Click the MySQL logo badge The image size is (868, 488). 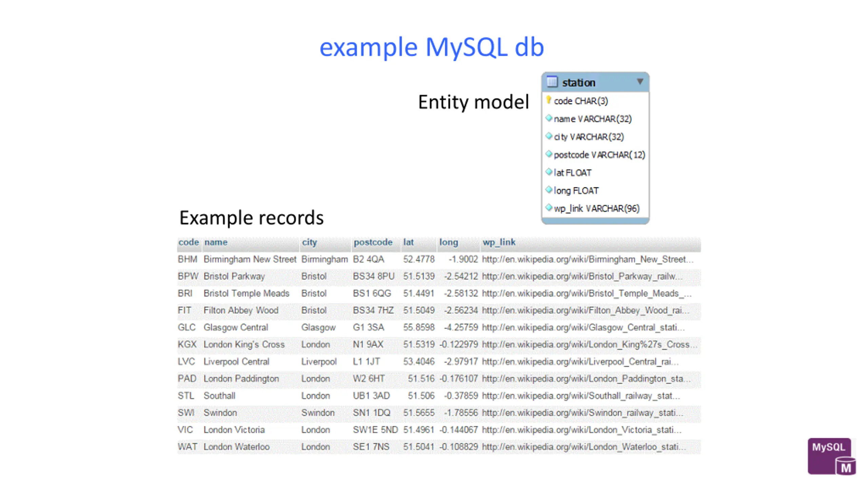(x=832, y=456)
